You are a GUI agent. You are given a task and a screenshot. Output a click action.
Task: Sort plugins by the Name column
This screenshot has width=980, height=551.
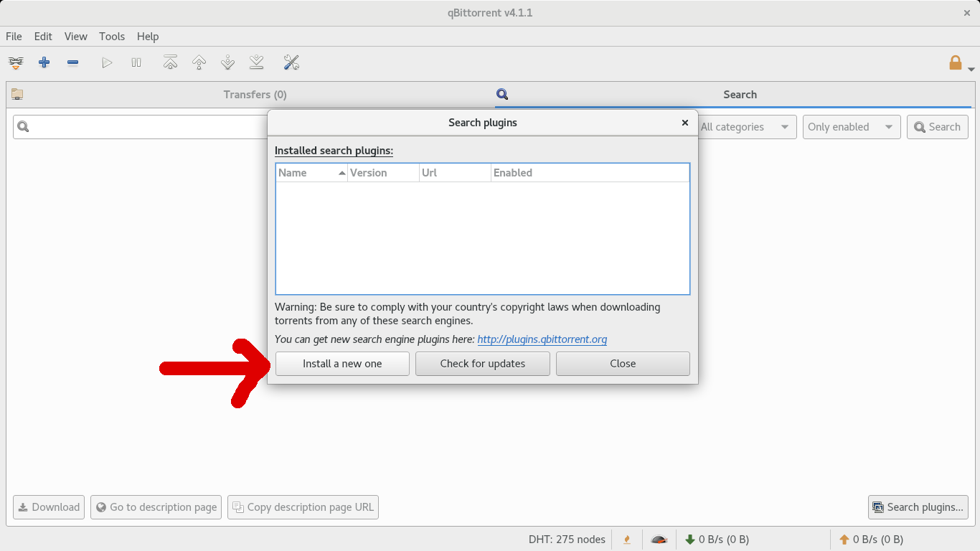[312, 173]
